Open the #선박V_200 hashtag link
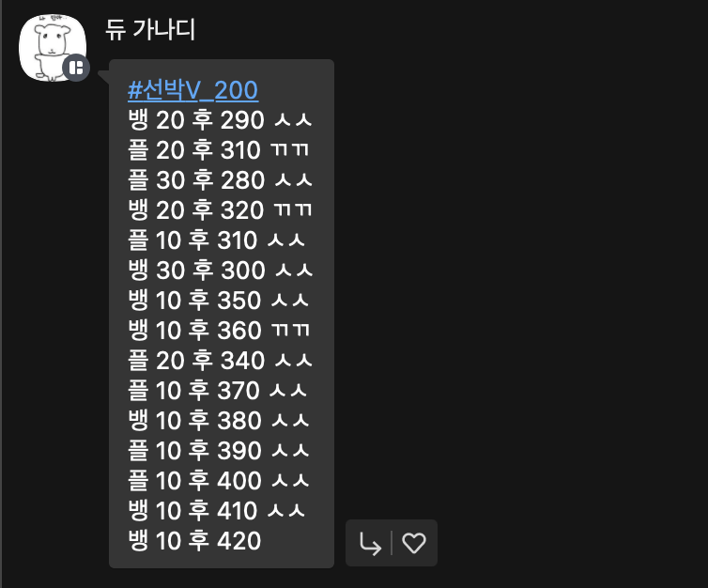The image size is (708, 588). coord(192,90)
